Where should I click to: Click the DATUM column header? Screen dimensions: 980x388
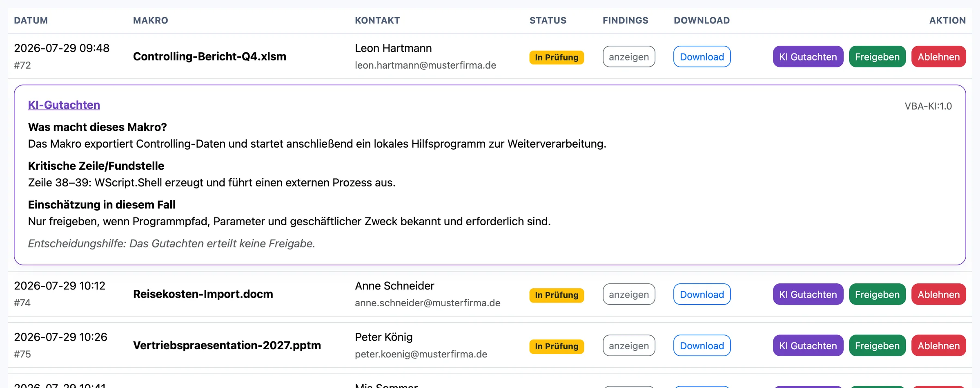(31, 20)
